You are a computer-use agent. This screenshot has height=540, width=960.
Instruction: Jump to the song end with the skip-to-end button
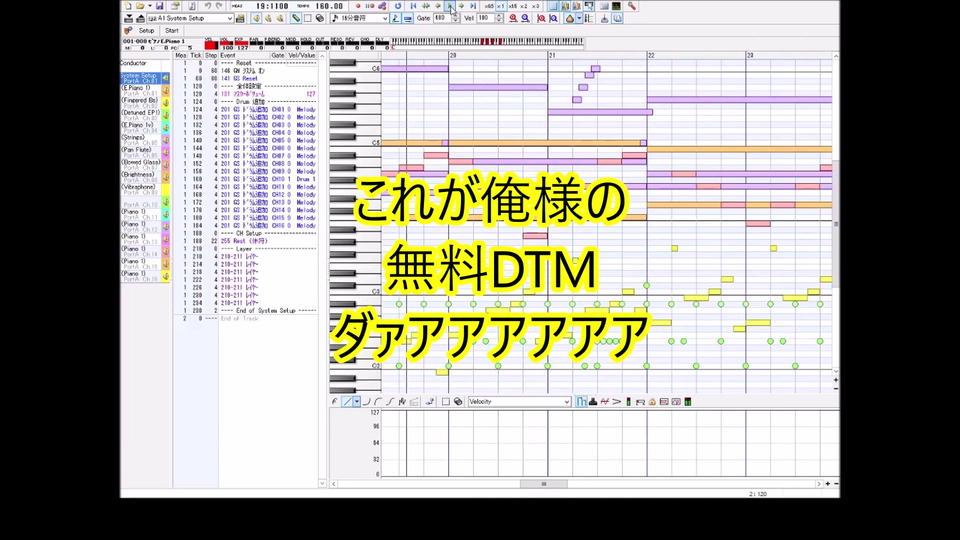[x=473, y=6]
